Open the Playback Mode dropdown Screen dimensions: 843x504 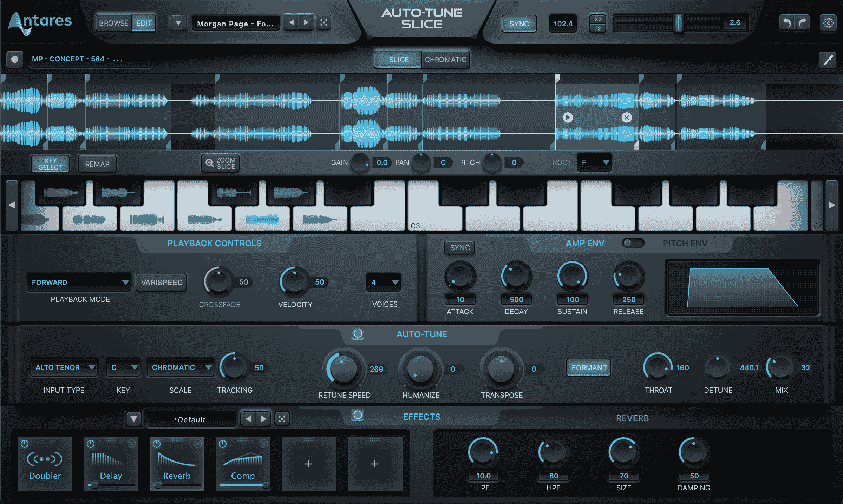point(79,282)
